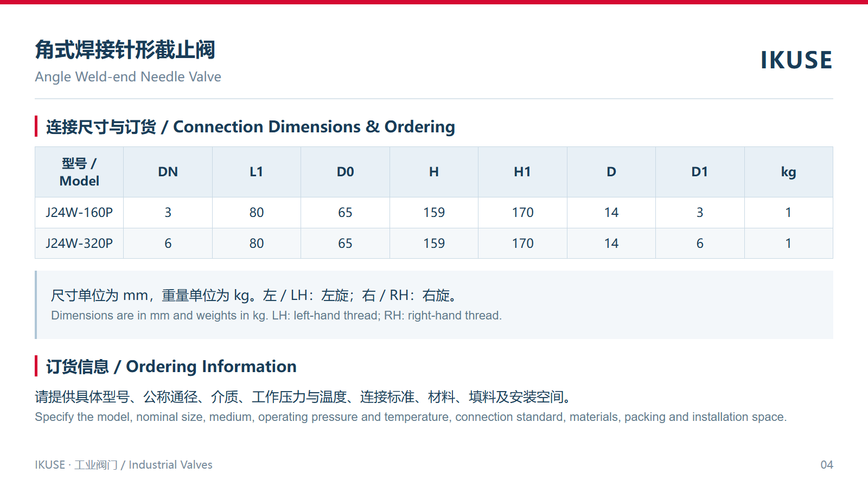Click the sentence starting "Specify the model, nominal size"

[x=411, y=417]
